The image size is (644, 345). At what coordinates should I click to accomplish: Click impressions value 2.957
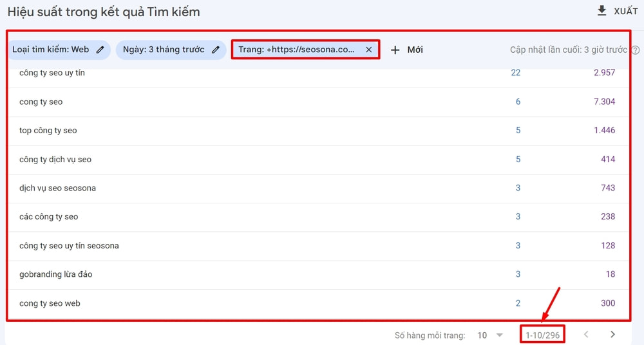coord(604,73)
